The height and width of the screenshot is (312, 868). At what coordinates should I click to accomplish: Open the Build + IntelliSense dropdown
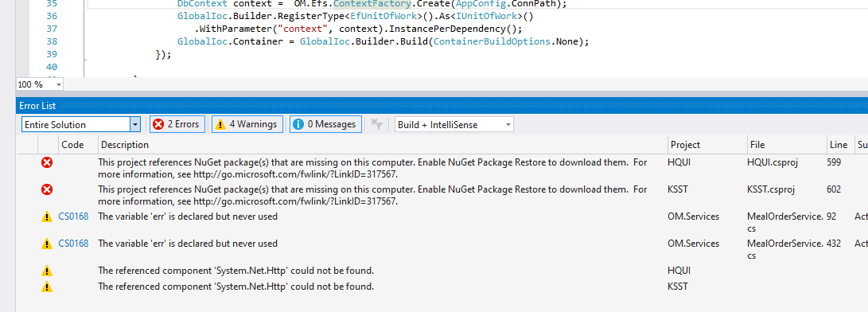[454, 125]
